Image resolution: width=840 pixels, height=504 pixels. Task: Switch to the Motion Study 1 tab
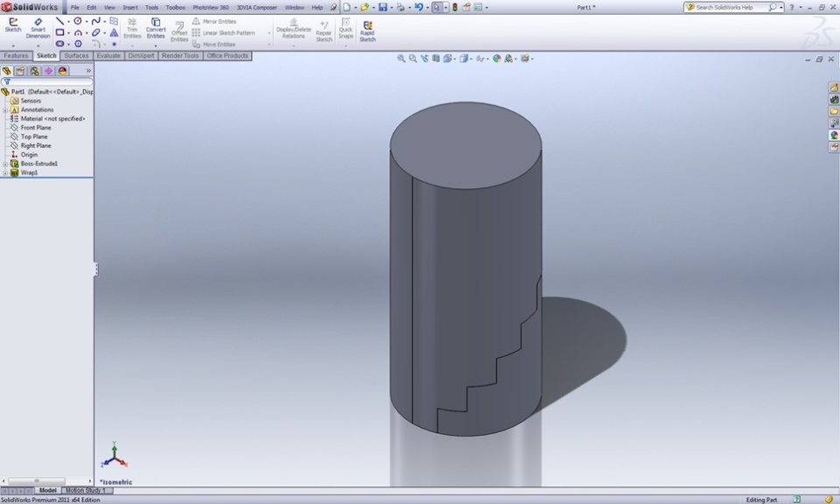(86, 490)
